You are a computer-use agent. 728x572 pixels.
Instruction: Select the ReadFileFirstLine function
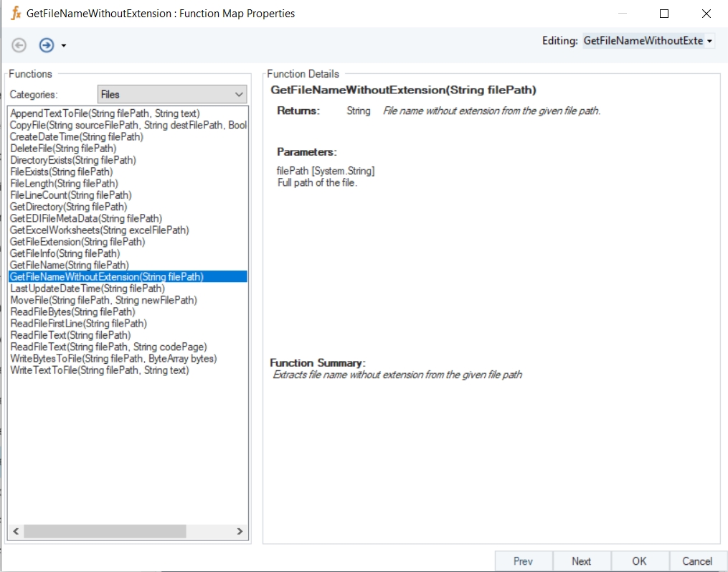pos(79,324)
